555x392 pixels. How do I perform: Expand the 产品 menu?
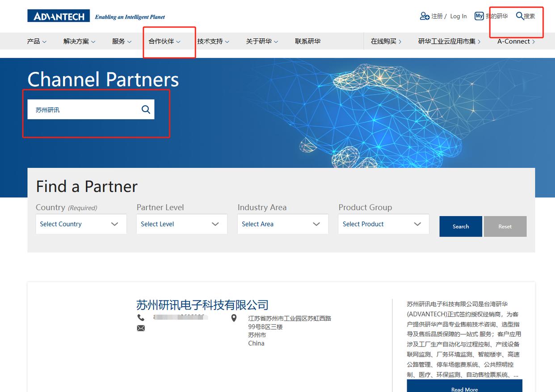point(37,41)
